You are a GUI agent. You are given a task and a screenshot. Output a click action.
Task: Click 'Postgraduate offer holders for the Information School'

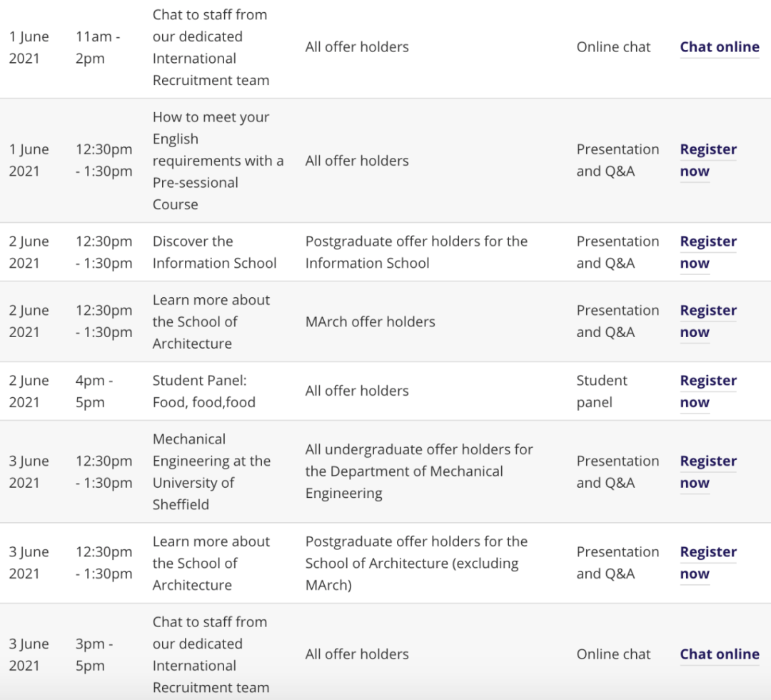point(416,252)
